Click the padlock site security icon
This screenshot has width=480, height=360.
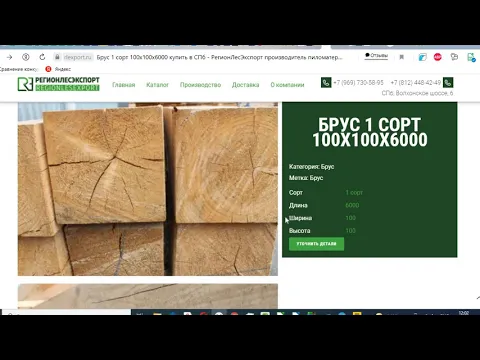tap(57, 57)
